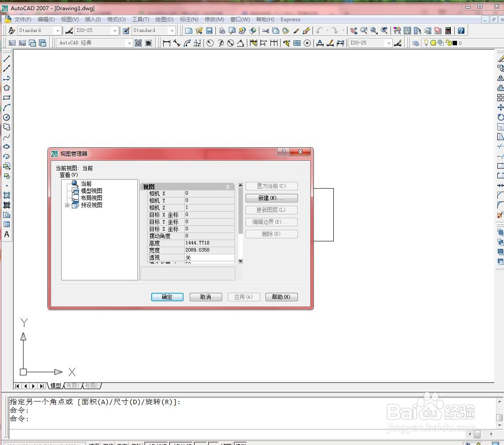Screen dimensions: 504x445
Task: Select the Linear dimension tool
Action: click(x=167, y=43)
